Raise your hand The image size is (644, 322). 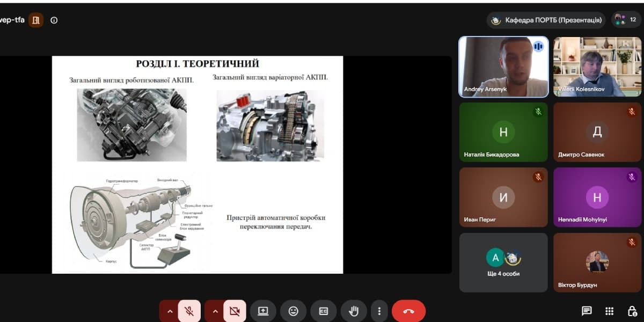pos(354,311)
